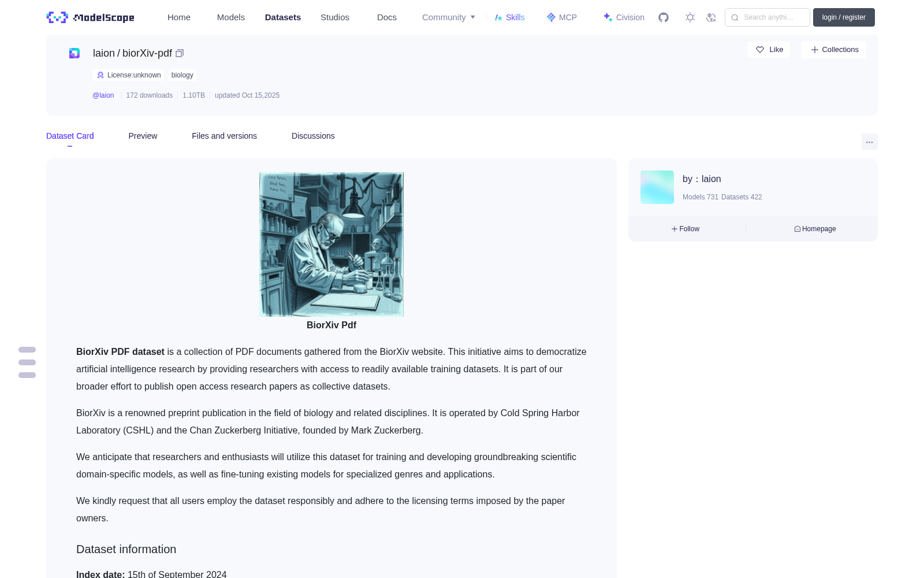Expand the Community dropdown menu

(x=449, y=17)
